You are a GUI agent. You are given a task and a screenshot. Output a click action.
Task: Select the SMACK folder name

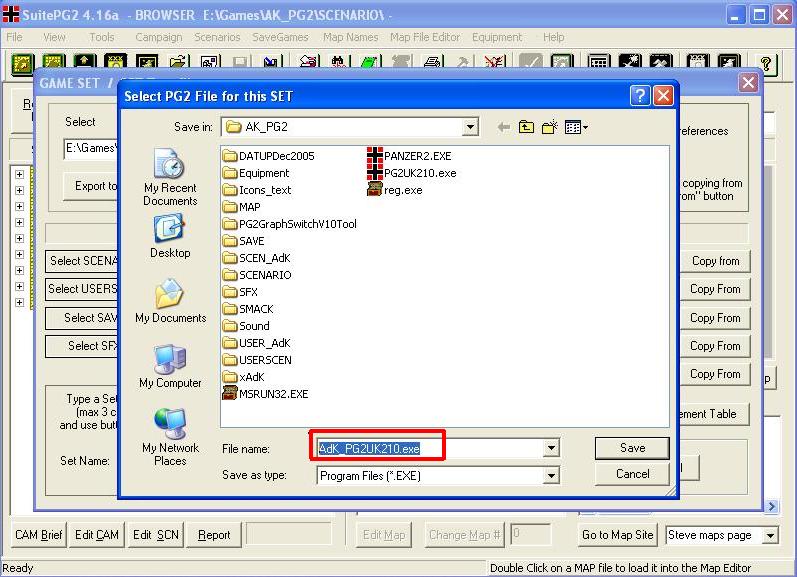(256, 309)
